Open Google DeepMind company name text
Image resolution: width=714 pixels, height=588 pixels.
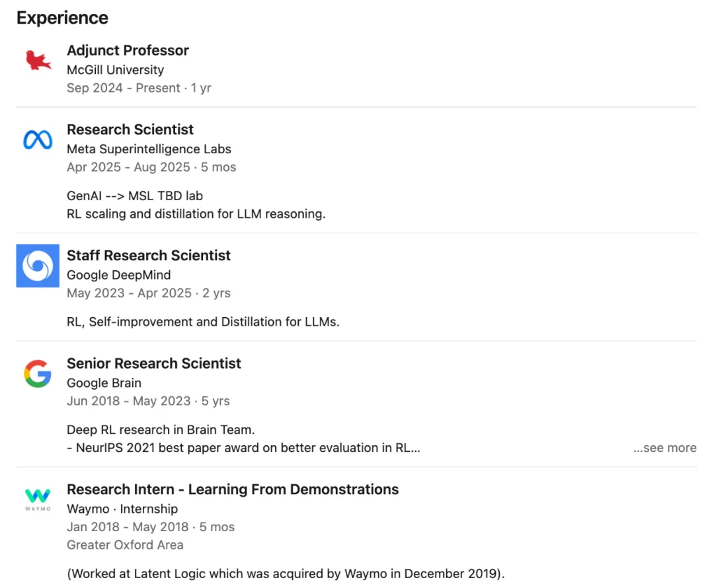tap(118, 275)
